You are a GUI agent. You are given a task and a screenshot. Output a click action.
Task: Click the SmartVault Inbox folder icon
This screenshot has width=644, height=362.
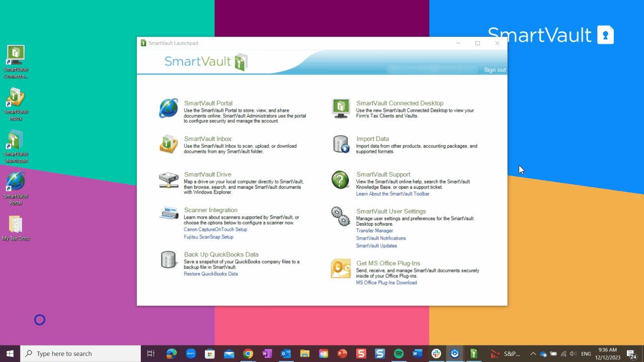[169, 144]
